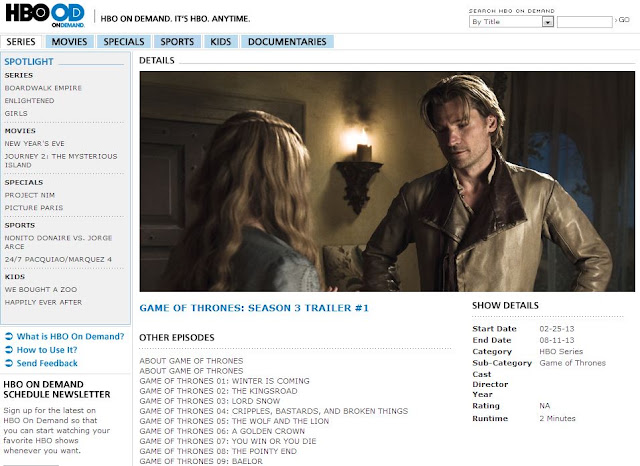Image resolution: width=640 pixels, height=466 pixels.
Task: Click the HBO On Demand Schedule Newsletter heading
Action: pyautogui.click(x=57, y=390)
